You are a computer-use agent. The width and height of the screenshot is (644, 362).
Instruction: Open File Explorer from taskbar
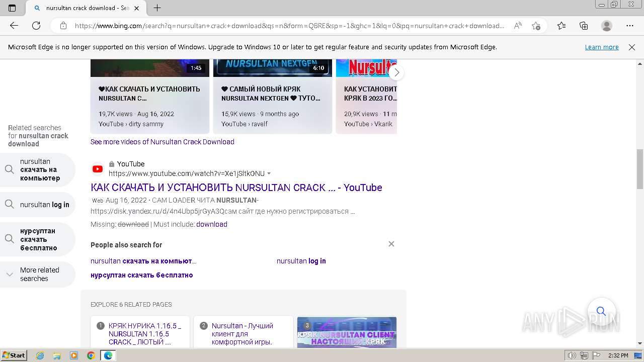pos(57,355)
